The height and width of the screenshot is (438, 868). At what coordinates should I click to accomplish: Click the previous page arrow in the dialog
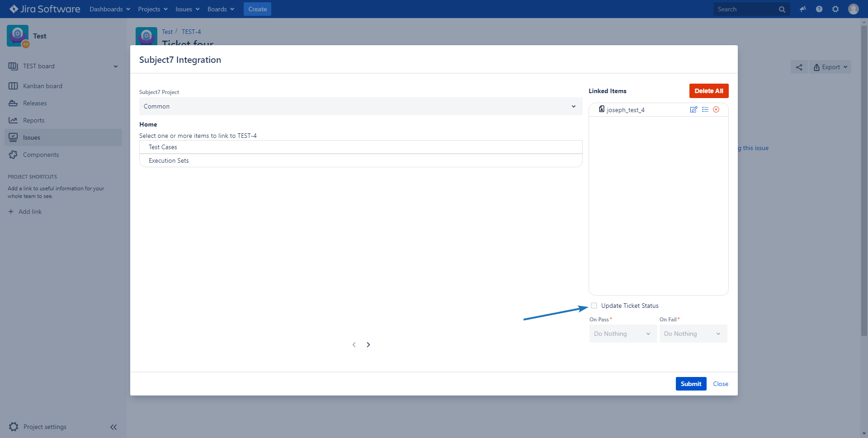[x=354, y=345]
